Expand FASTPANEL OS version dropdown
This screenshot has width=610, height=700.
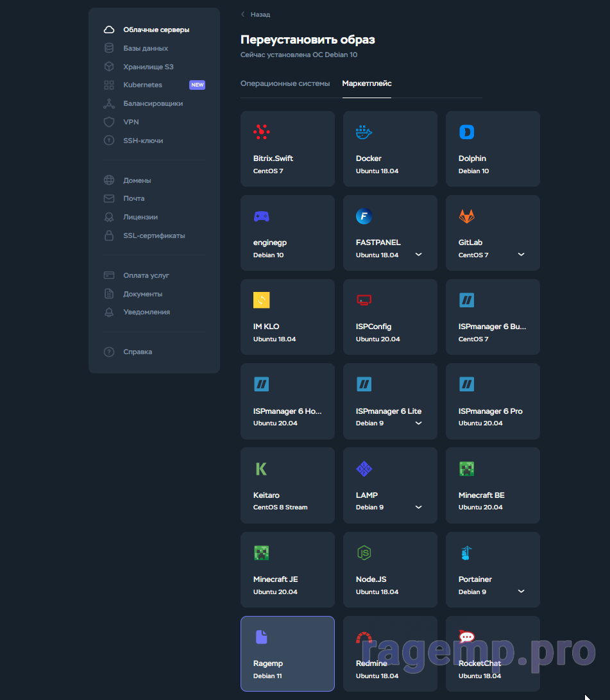pos(419,255)
